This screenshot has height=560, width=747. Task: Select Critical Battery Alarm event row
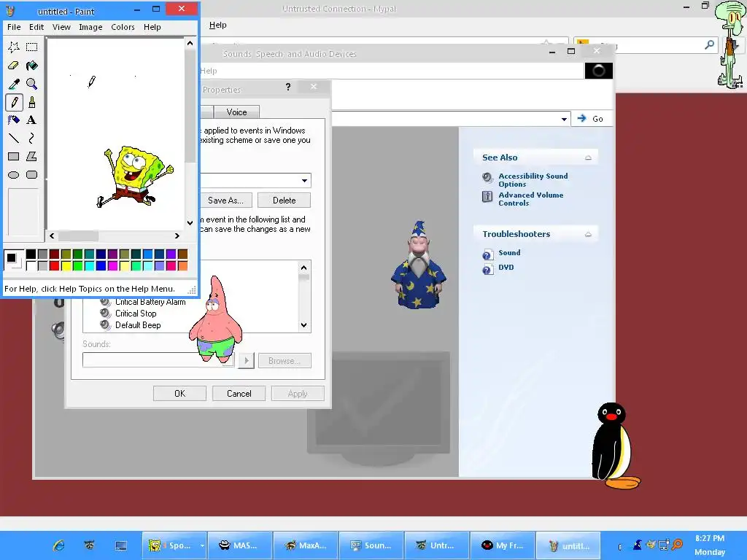[150, 302]
